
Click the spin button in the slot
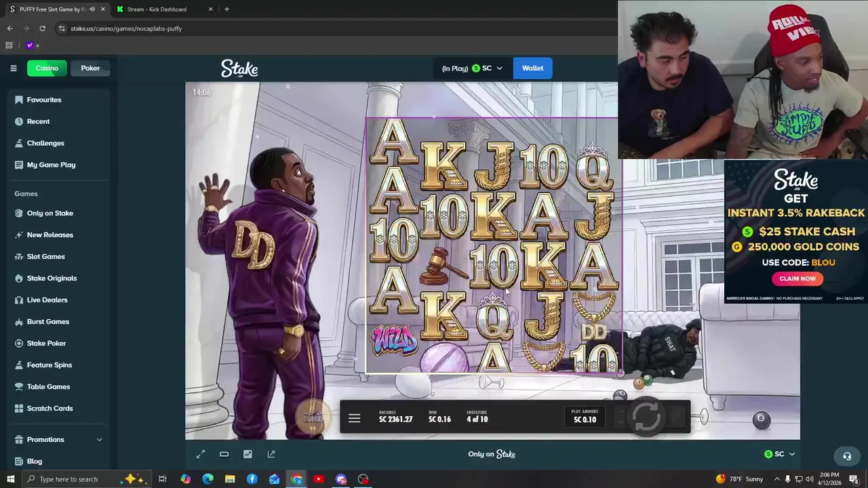647,416
